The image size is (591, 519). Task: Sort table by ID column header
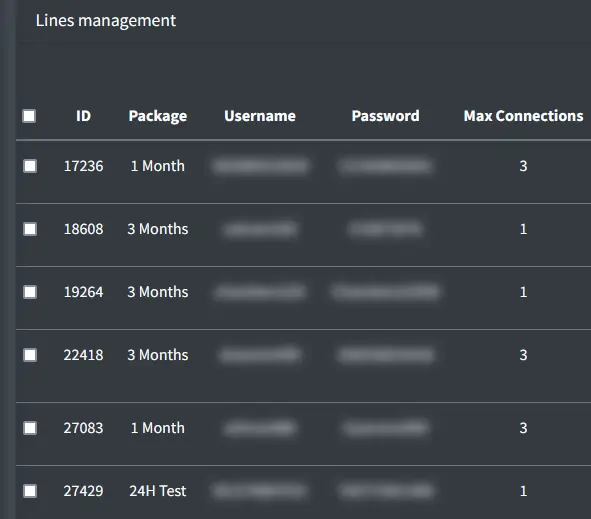click(83, 116)
